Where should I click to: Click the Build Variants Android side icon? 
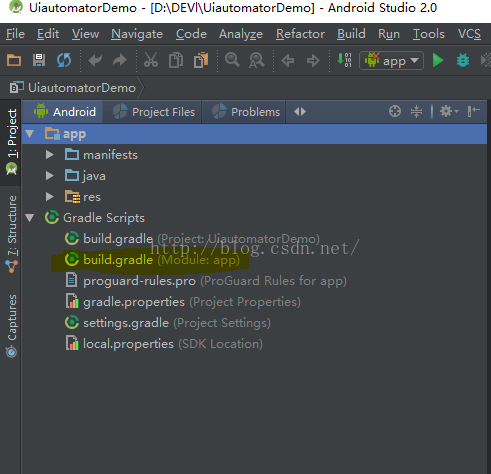coord(11,169)
